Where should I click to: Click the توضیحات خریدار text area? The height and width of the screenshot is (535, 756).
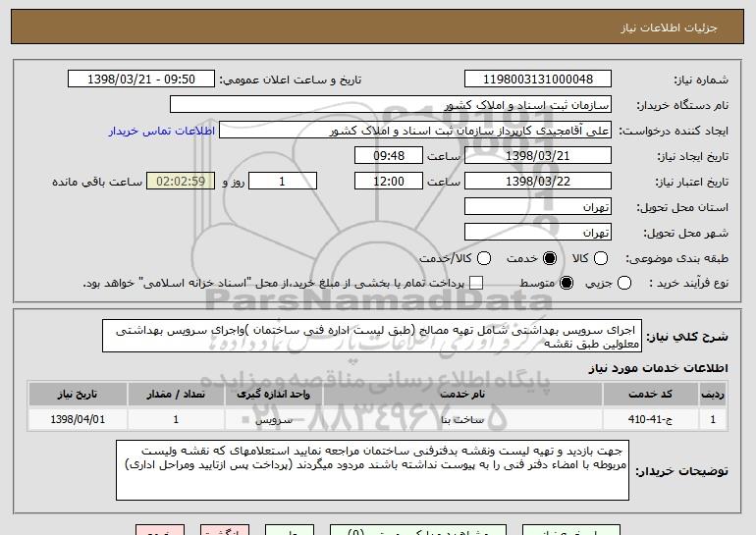(372, 470)
